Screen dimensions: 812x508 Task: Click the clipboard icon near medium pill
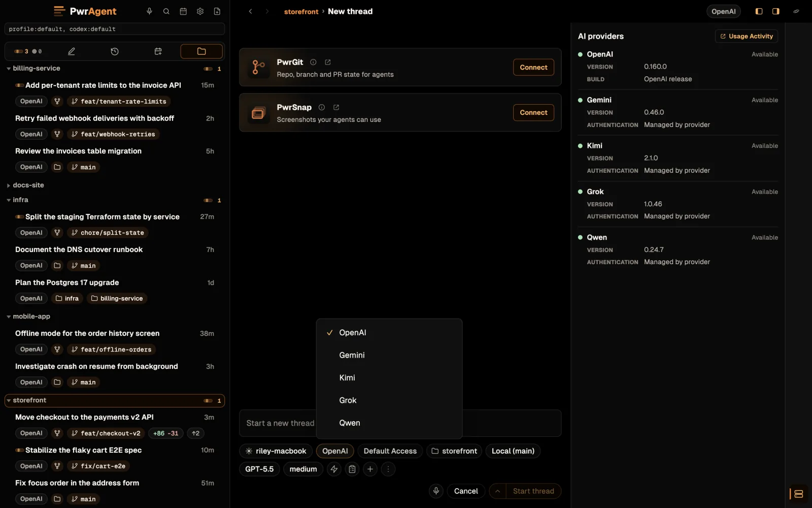click(352, 469)
